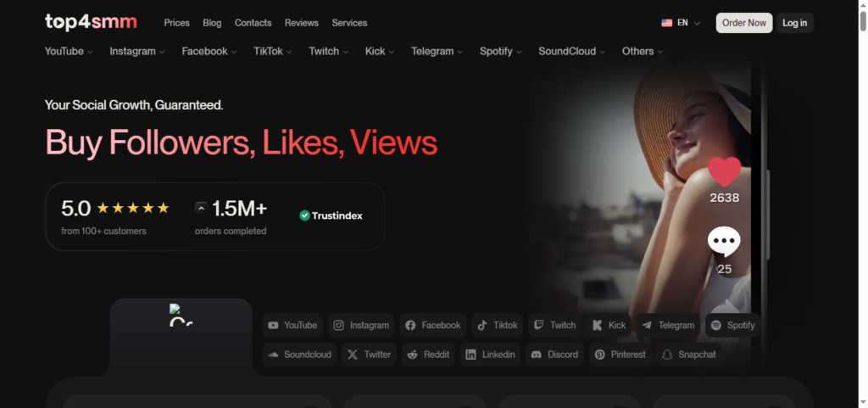Go to the Reviews page
Screen dimensions: 868x408
302,23
